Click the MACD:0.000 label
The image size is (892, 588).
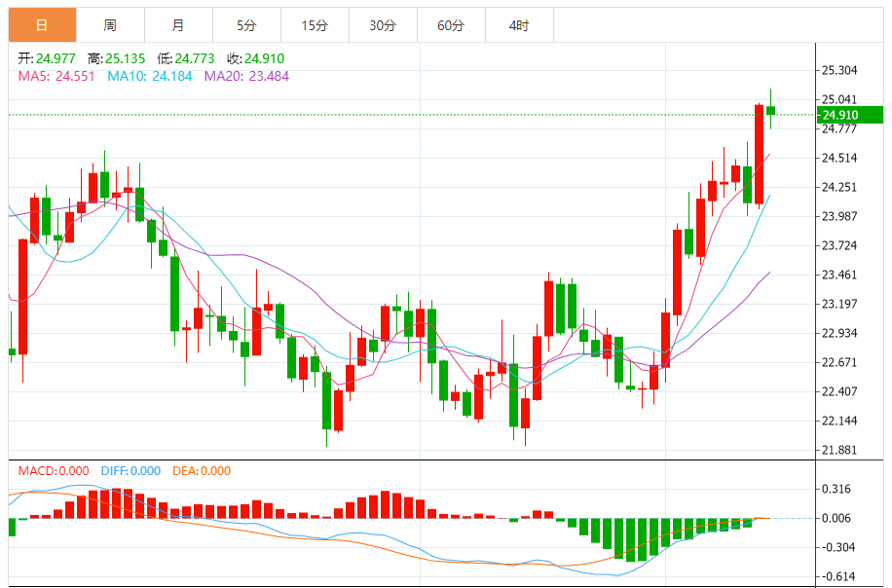54,471
